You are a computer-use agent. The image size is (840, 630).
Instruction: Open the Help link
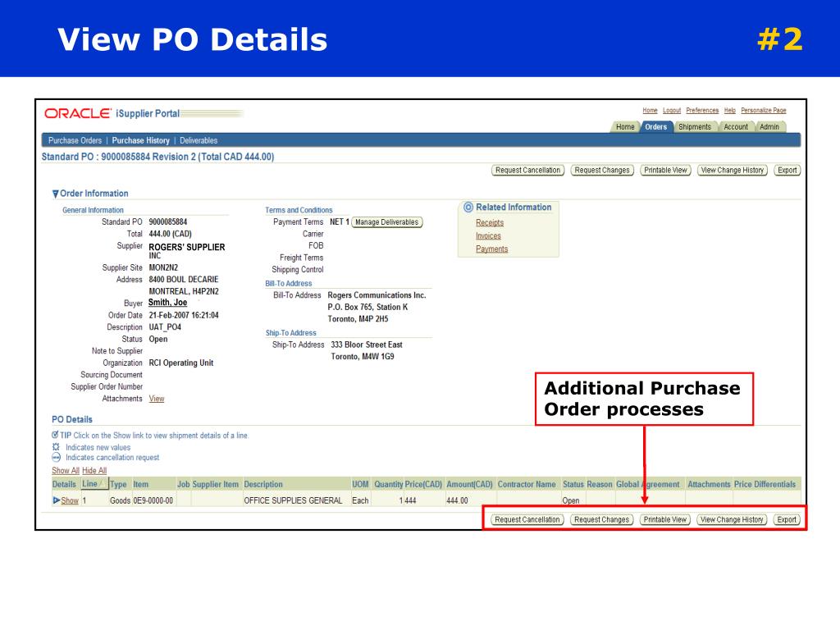[729, 111]
